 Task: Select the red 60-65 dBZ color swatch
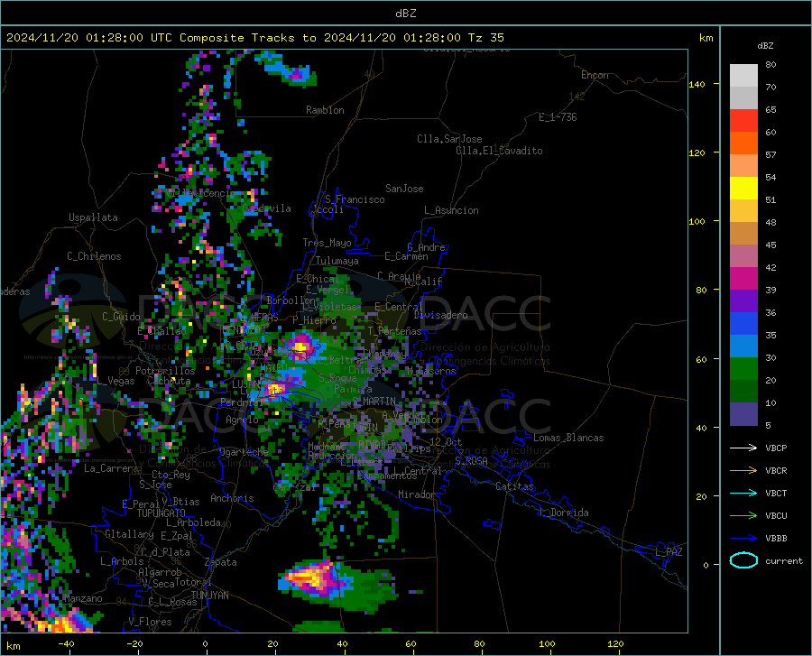[x=743, y=120]
